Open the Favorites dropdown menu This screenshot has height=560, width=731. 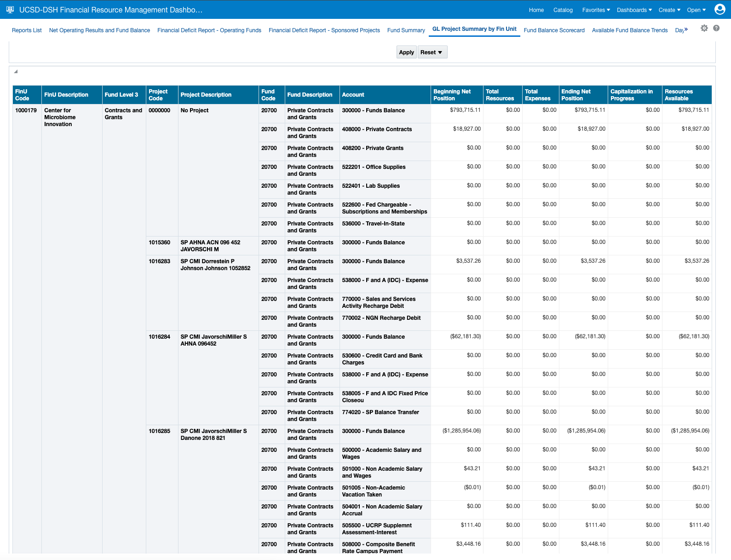click(x=596, y=10)
